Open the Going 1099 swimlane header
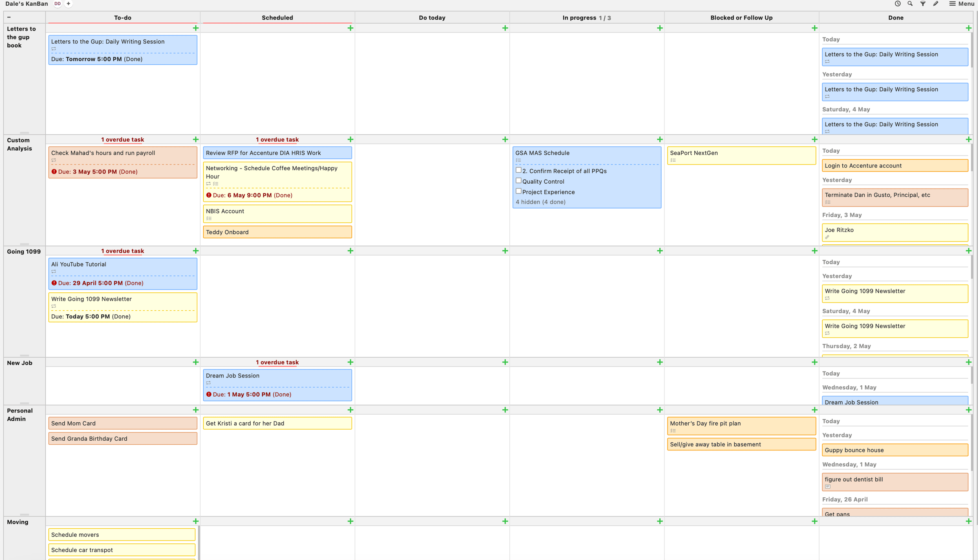This screenshot has width=978, height=560. click(24, 251)
